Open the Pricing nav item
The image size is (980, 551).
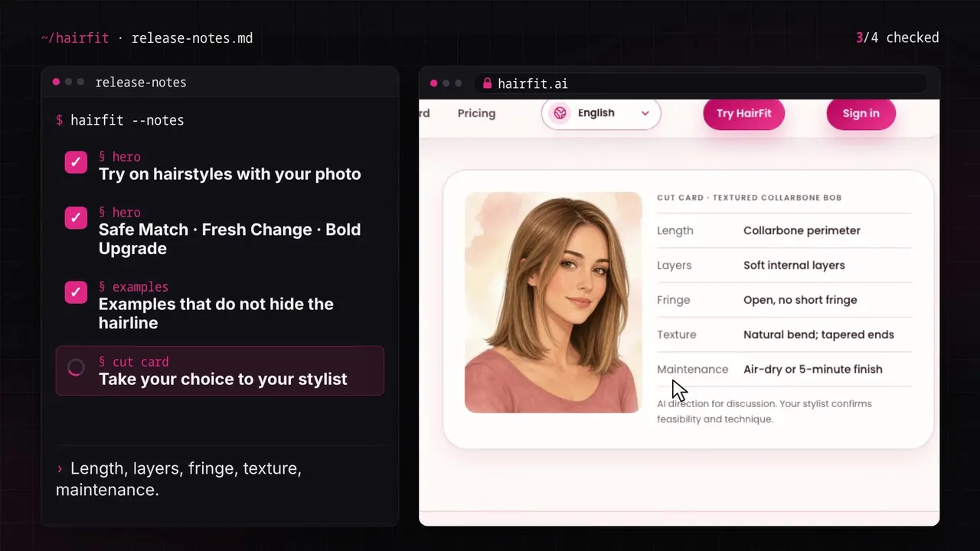[476, 113]
